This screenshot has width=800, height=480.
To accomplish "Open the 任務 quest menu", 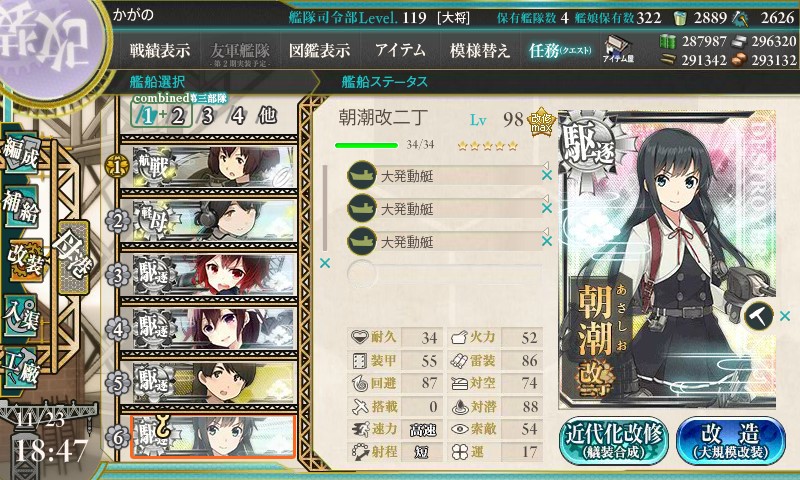I will tap(560, 50).
